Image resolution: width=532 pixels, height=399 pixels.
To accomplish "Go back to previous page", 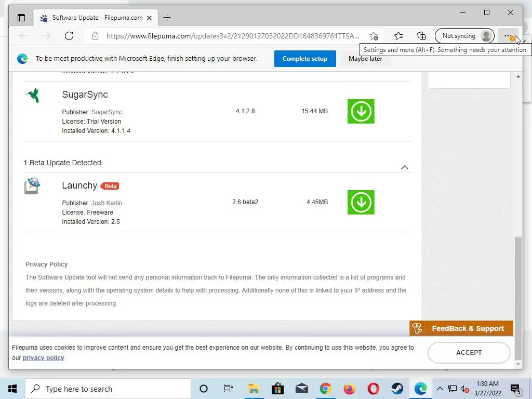I will click(x=23, y=36).
